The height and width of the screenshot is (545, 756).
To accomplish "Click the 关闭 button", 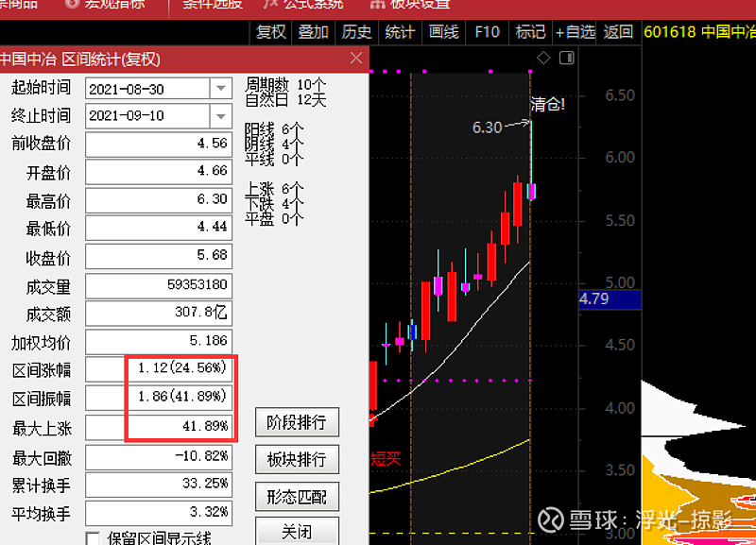I will (297, 532).
